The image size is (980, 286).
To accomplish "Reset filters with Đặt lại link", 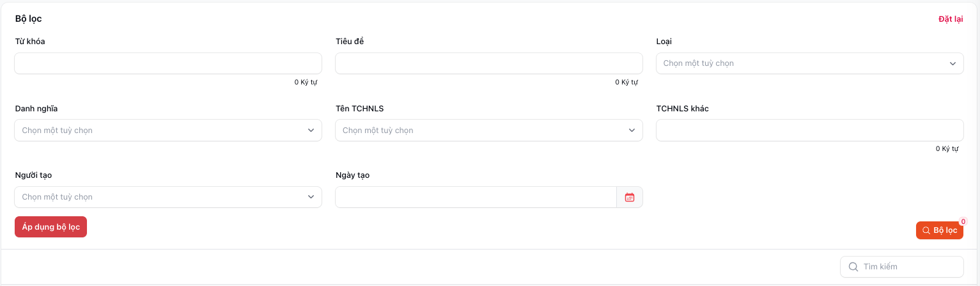I will pos(950,19).
